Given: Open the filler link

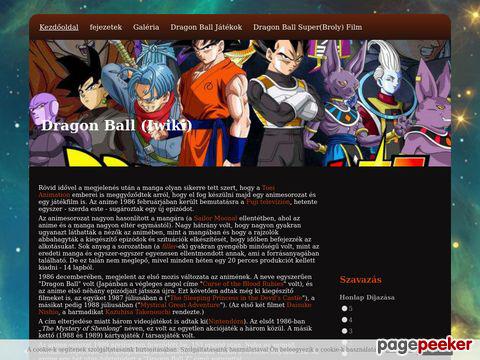Looking at the screenshot, I should (x=169, y=247).
